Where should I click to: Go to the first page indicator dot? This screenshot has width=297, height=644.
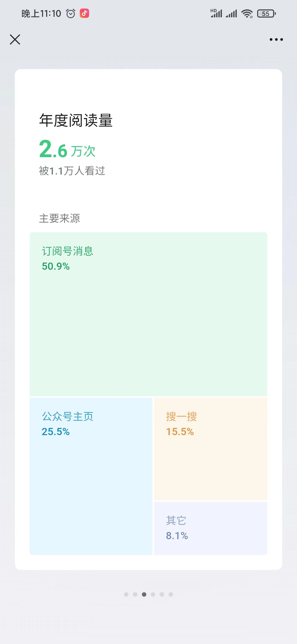coord(126,594)
